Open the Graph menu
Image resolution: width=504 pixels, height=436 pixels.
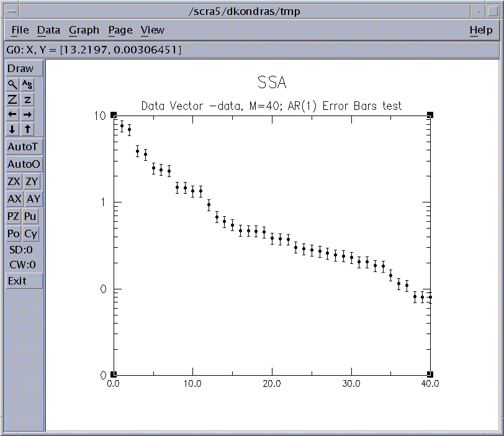(84, 30)
